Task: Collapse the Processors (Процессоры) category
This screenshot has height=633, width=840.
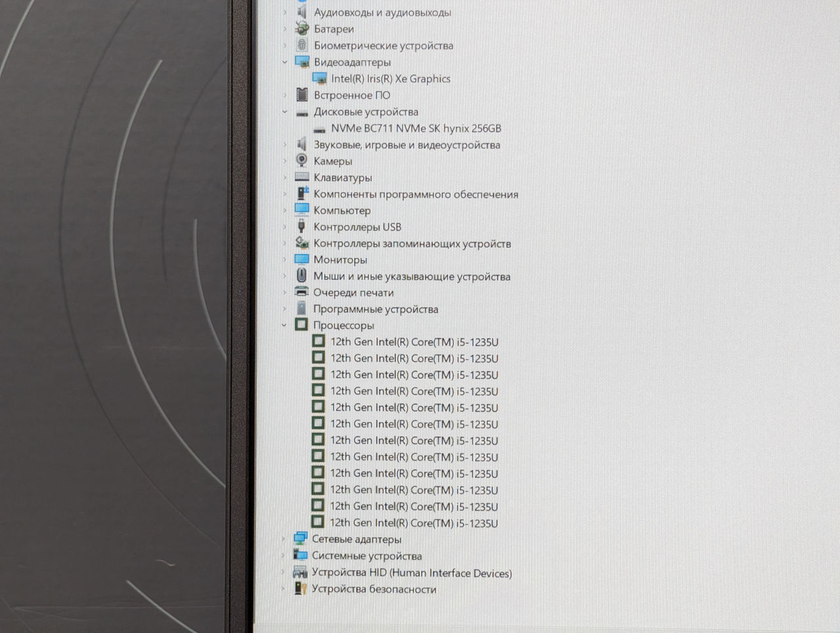Action: 284,325
